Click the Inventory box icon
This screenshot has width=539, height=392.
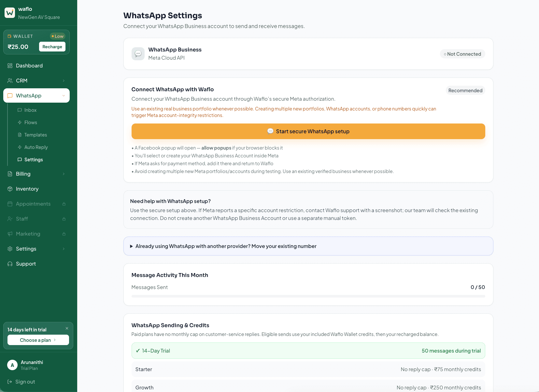point(10,189)
